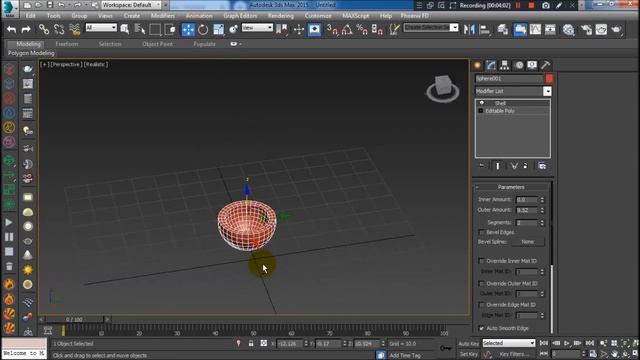Activate the Select Object tool
640x360 pixels.
[125, 29]
